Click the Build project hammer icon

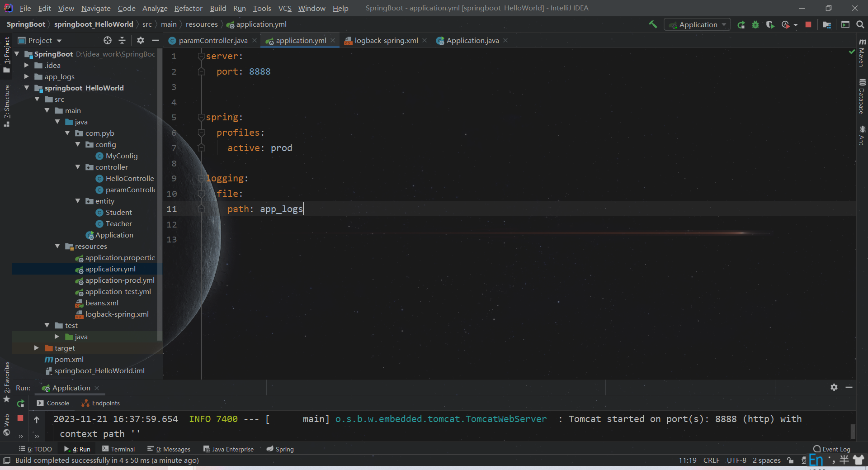[x=653, y=24]
